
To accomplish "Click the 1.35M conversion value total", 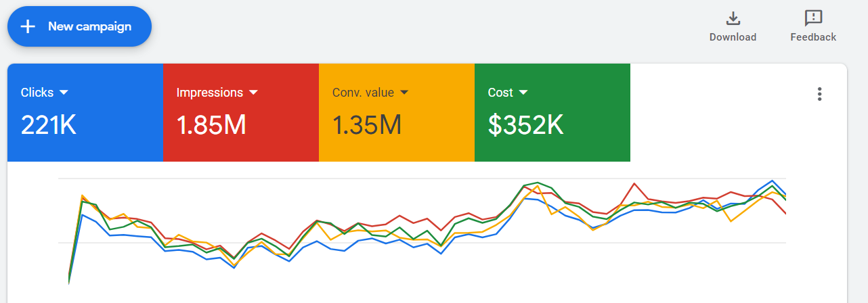I will click(367, 125).
